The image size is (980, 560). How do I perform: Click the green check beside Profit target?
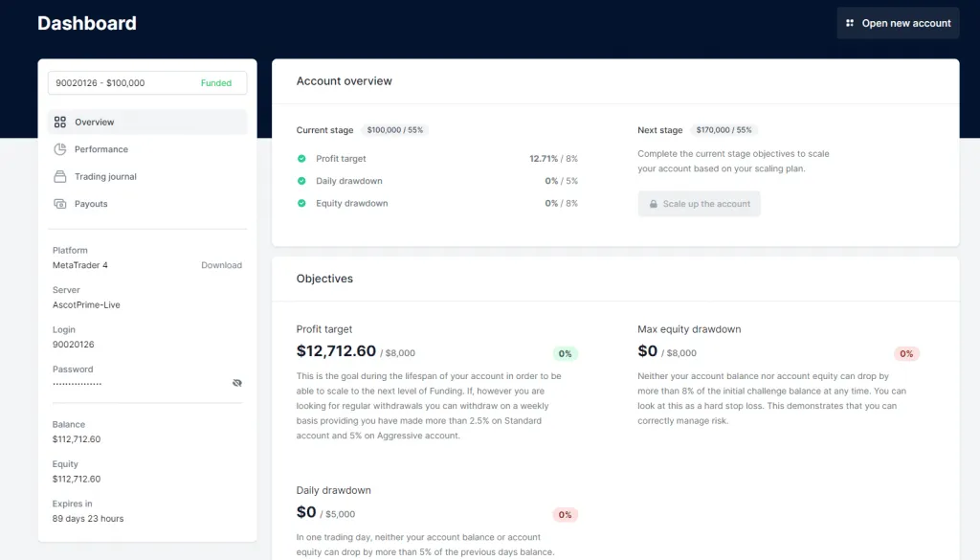click(x=301, y=159)
